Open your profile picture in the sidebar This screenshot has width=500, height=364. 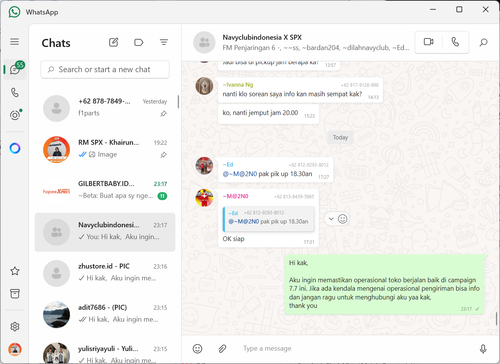15,349
